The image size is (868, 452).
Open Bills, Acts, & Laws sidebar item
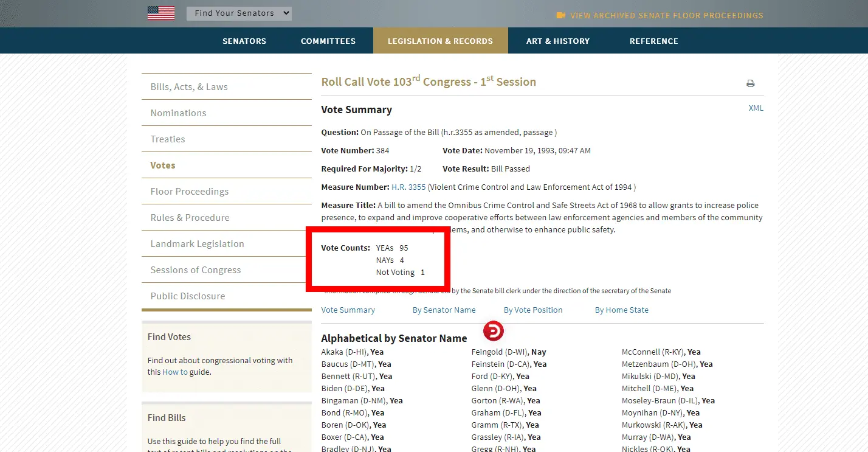(x=189, y=87)
